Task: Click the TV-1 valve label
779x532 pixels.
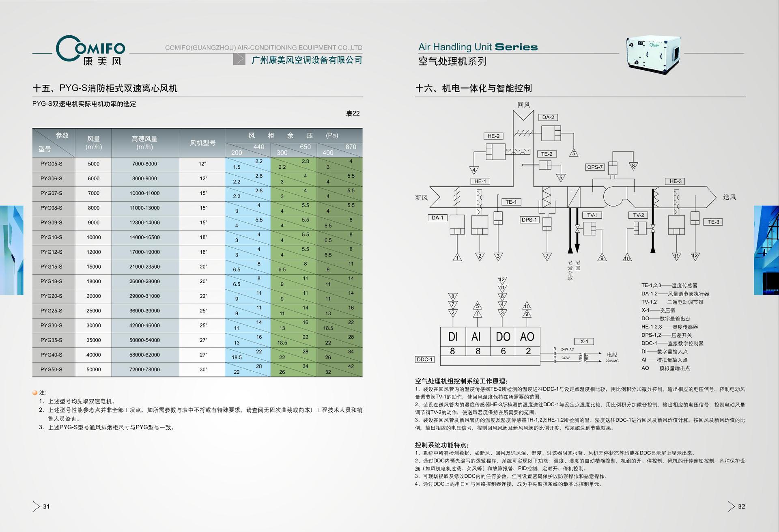Action: click(592, 215)
